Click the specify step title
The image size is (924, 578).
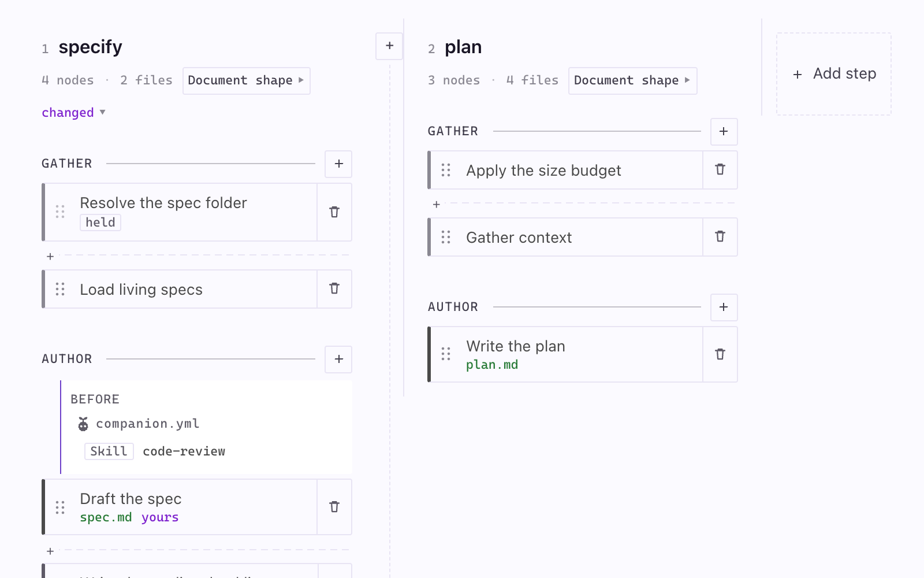[91, 47]
